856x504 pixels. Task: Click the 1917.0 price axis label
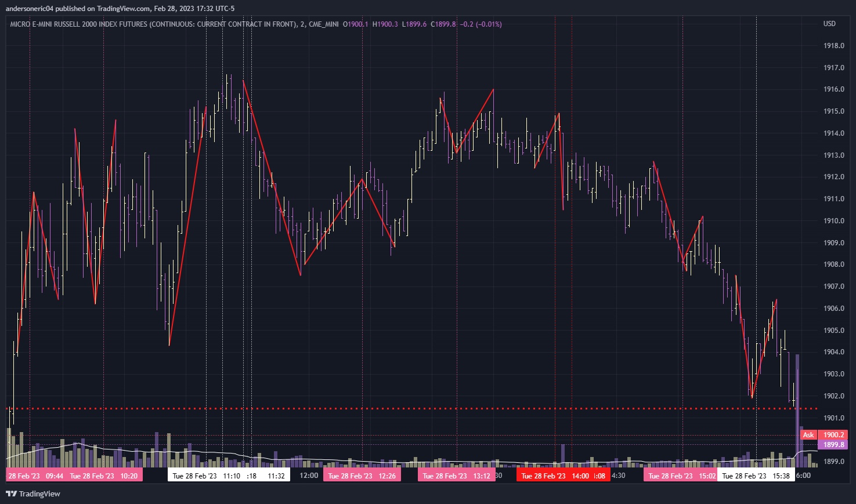(834, 68)
